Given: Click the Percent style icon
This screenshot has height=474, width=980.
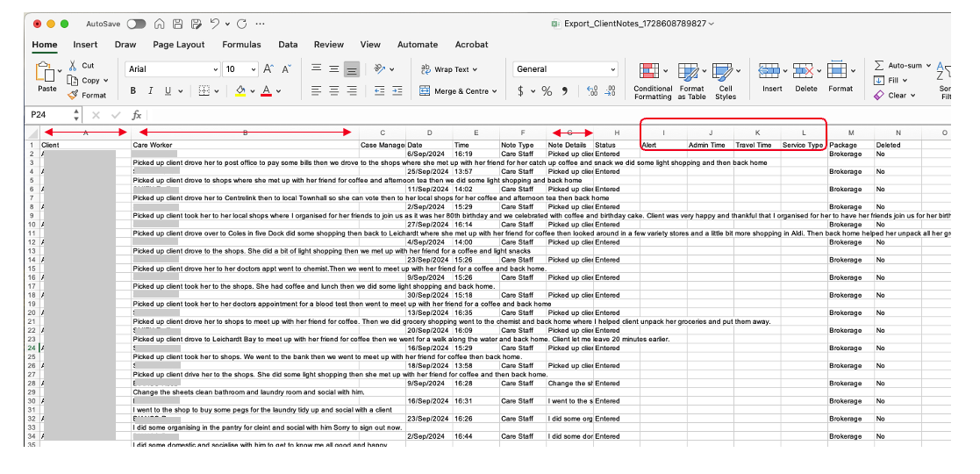Looking at the screenshot, I should pyautogui.click(x=546, y=90).
